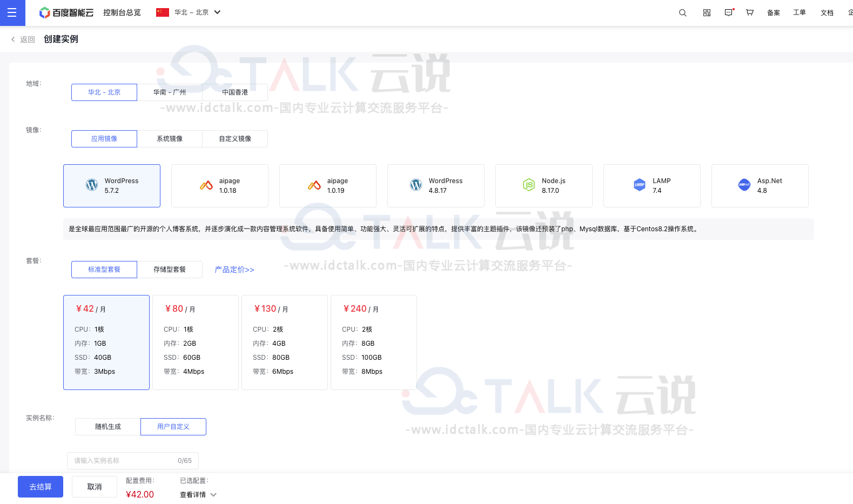Click the China flag region icon
Screen dimensions: 853x504
coord(163,12)
